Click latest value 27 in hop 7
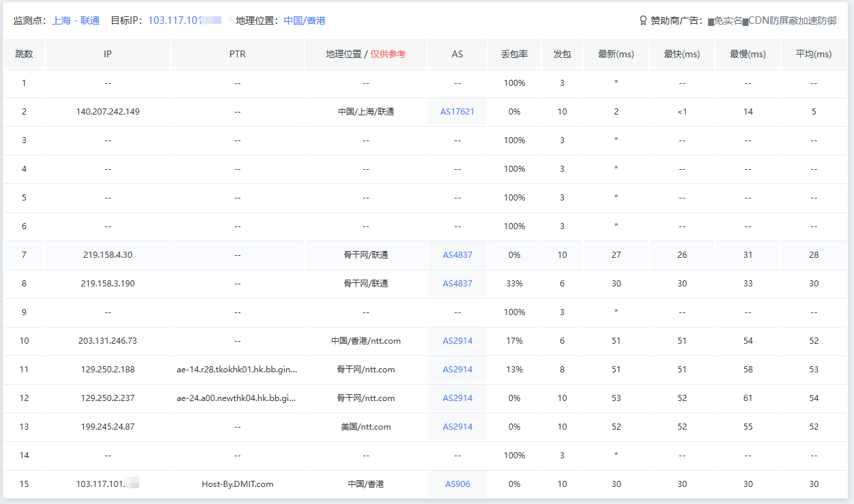The width and height of the screenshot is (854, 504). pos(616,255)
